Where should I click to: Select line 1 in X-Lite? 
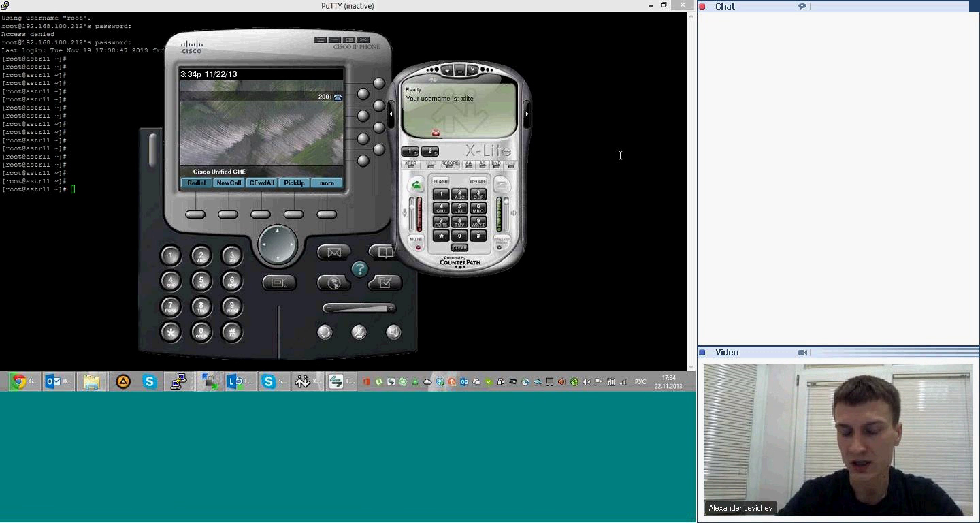coord(410,151)
